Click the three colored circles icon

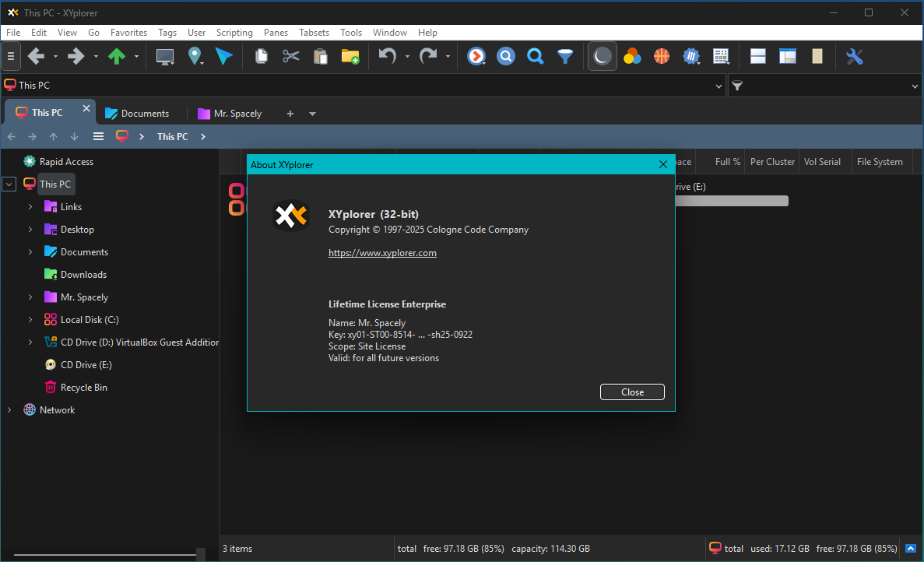(x=632, y=57)
